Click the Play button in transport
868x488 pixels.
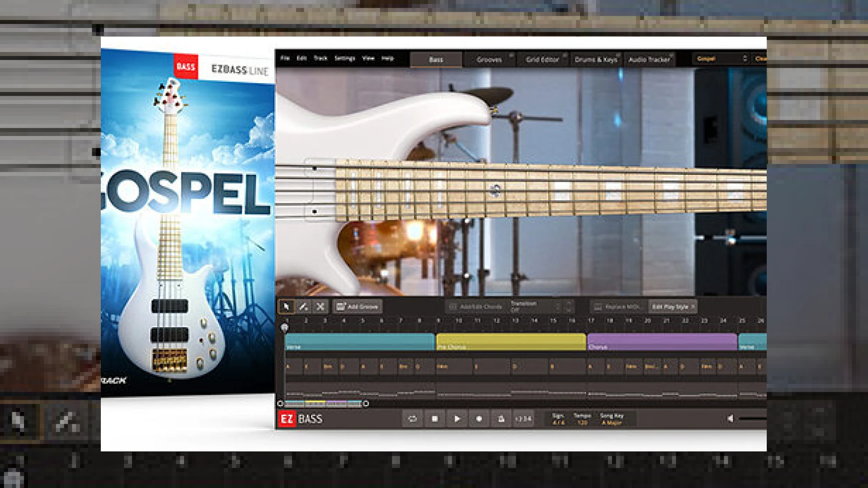(x=457, y=419)
